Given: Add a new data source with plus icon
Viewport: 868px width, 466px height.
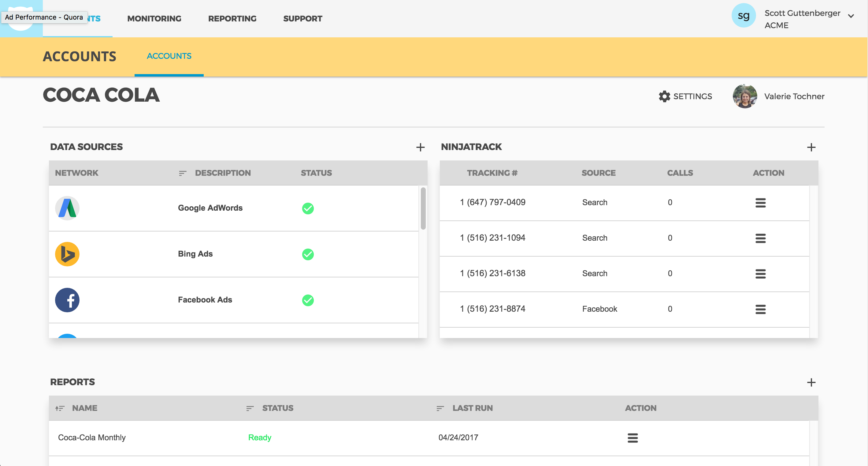Looking at the screenshot, I should tap(420, 147).
